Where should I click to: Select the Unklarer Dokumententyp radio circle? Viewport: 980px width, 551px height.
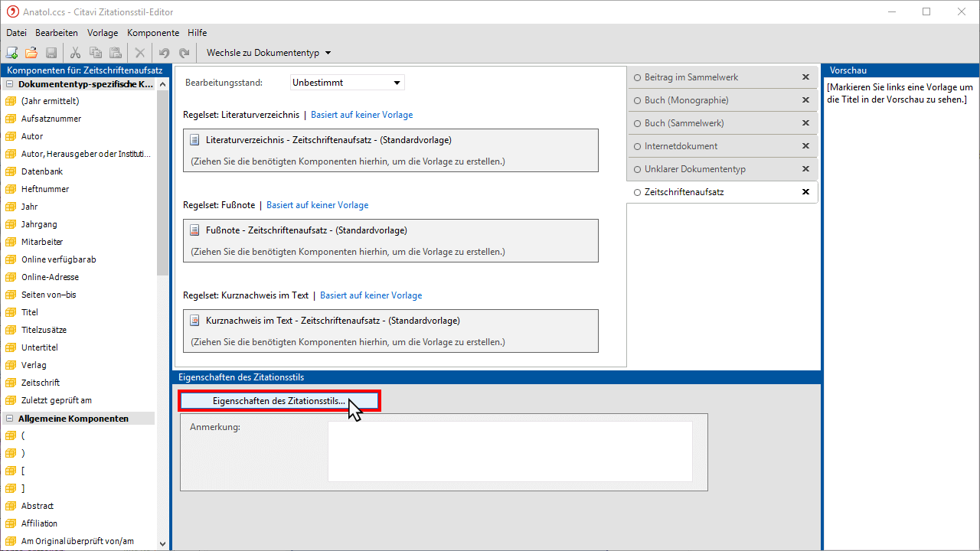click(637, 169)
